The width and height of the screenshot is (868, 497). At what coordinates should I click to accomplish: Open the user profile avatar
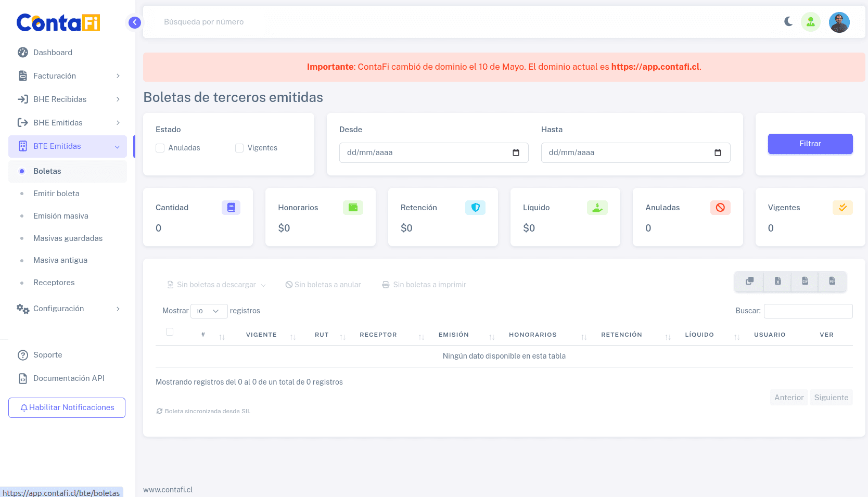pos(839,22)
